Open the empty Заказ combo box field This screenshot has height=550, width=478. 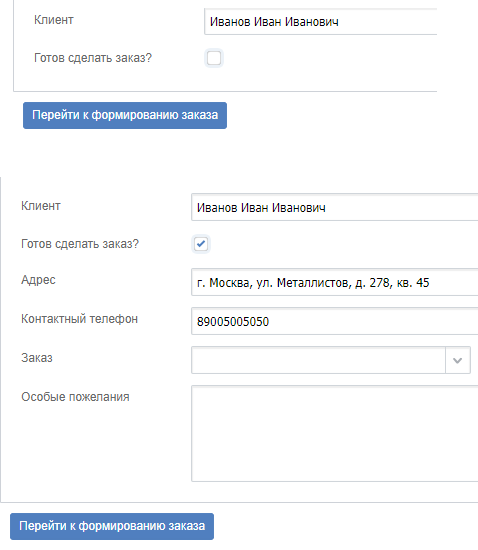click(318, 360)
